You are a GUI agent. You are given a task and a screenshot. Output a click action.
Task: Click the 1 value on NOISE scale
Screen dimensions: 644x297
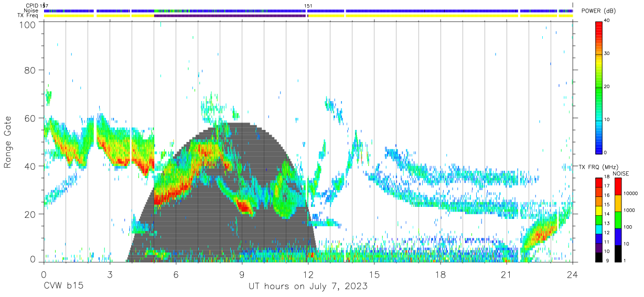tap(625, 260)
